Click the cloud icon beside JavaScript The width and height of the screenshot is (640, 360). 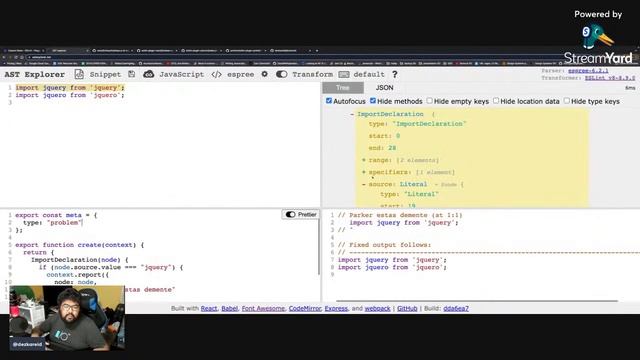click(x=149, y=74)
